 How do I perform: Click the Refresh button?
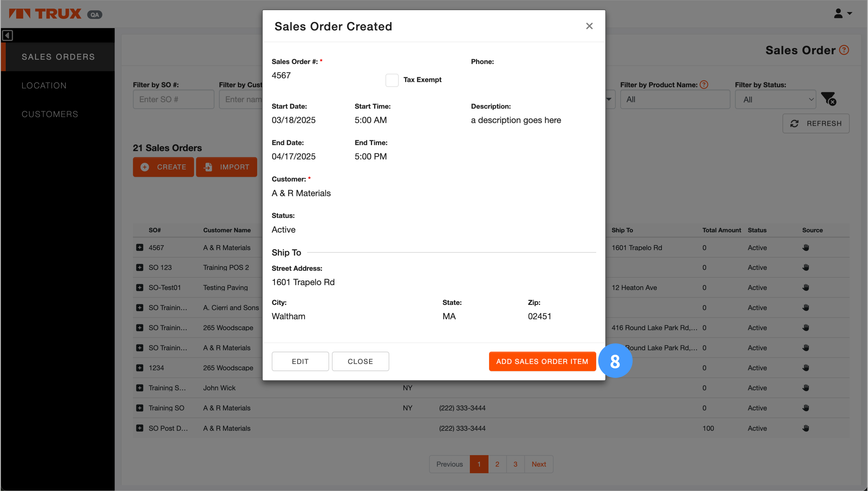tap(815, 123)
